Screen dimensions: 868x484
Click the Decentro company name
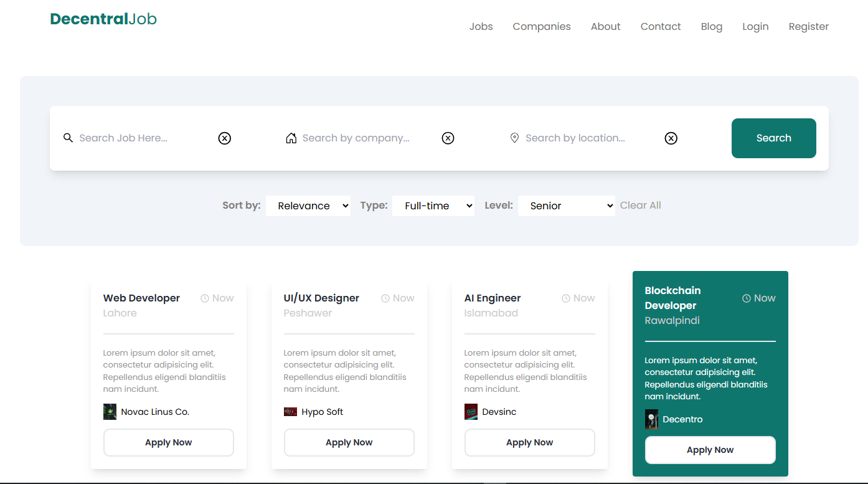click(x=683, y=419)
